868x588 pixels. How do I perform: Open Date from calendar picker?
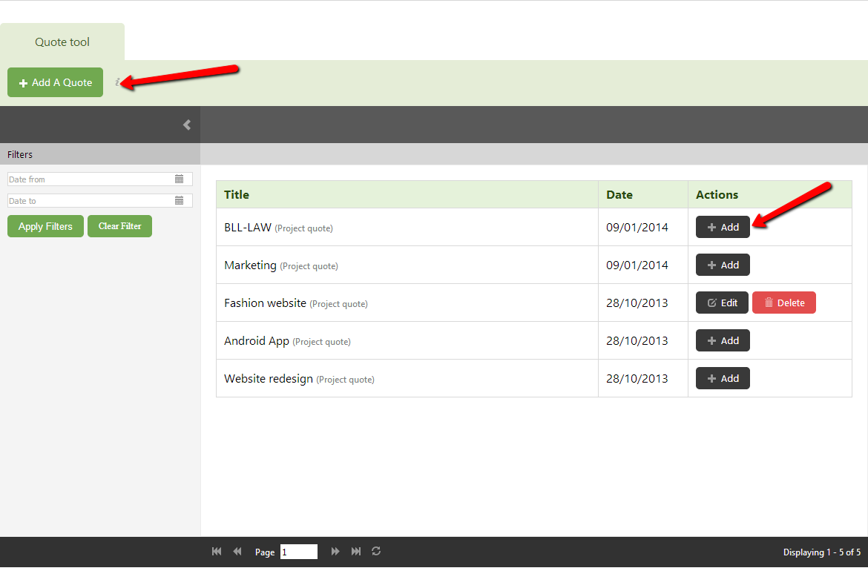click(179, 179)
